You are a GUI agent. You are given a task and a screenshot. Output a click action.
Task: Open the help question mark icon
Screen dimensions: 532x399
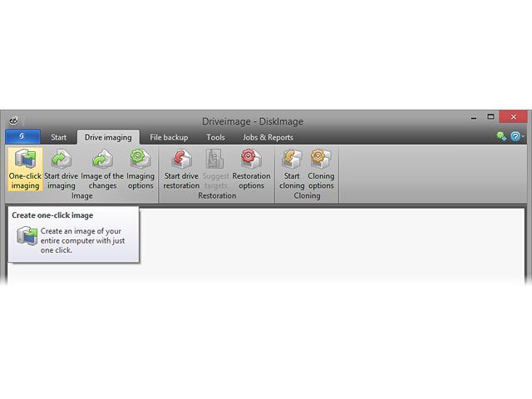pos(515,136)
